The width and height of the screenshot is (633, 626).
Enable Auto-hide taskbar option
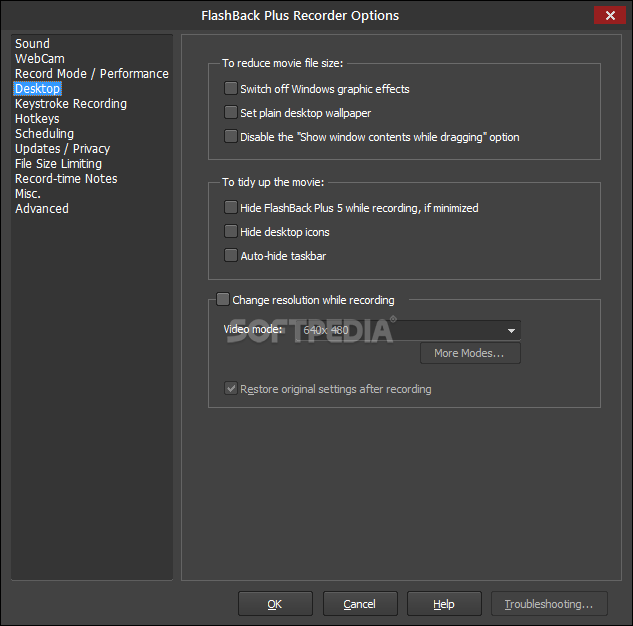(231, 255)
